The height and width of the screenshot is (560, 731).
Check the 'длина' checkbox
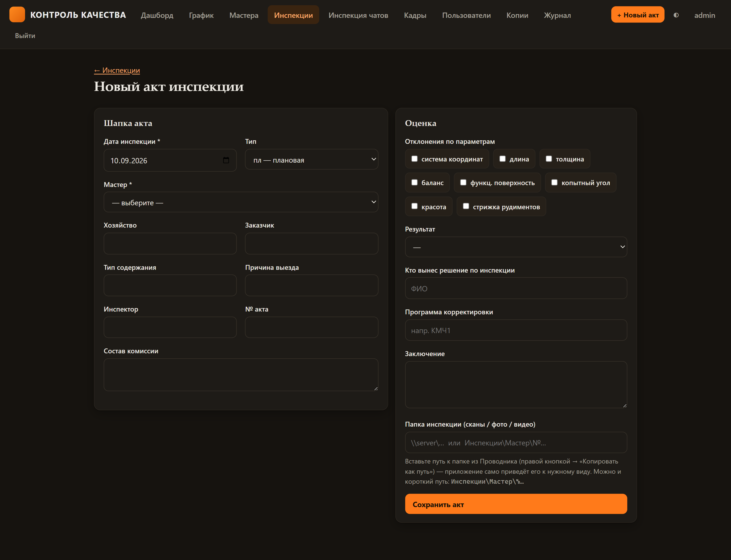tap(503, 159)
